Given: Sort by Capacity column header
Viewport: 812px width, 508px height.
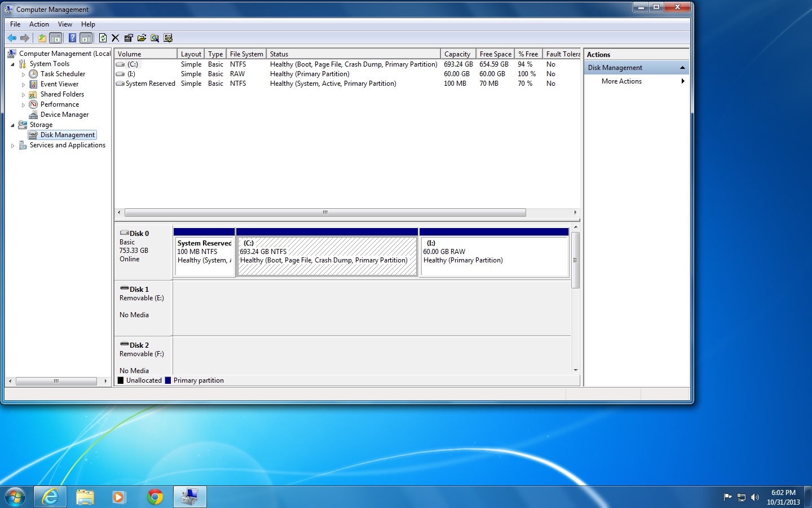Looking at the screenshot, I should (x=458, y=54).
